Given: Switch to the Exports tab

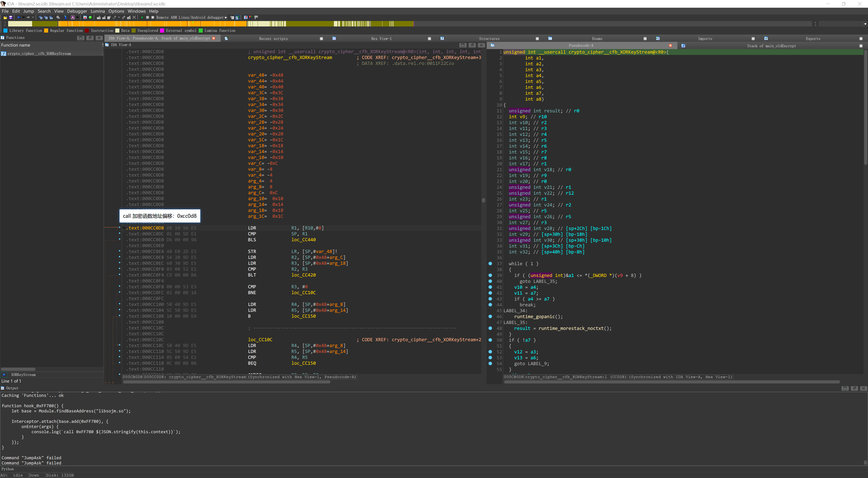Looking at the screenshot, I should (x=813, y=39).
